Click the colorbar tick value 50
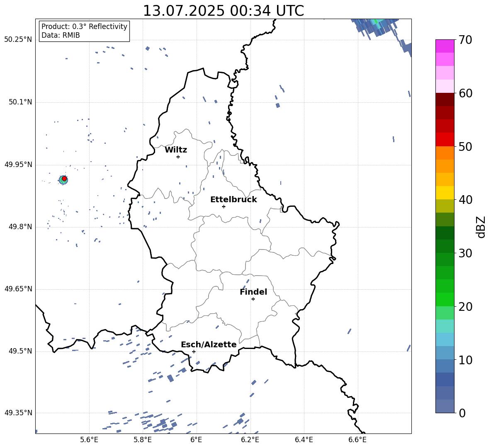The image size is (491, 448). [466, 146]
